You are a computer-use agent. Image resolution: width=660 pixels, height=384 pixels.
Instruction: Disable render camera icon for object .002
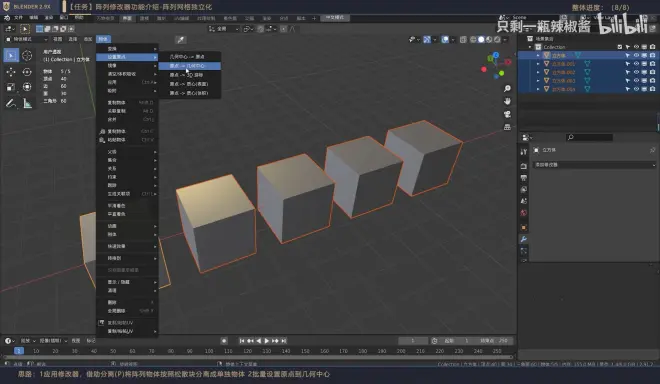coord(652,72)
